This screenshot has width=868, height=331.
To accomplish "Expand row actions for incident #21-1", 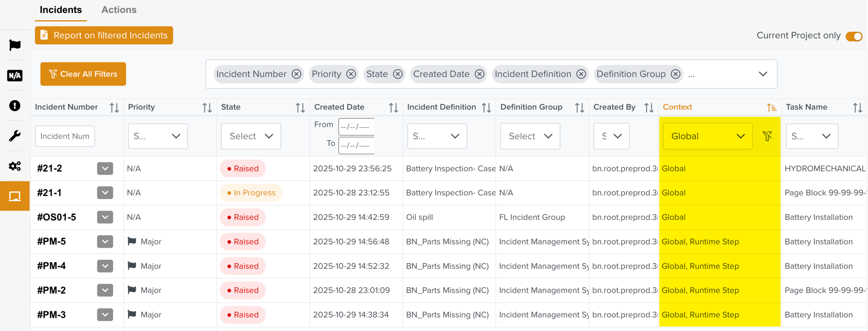I will [105, 193].
